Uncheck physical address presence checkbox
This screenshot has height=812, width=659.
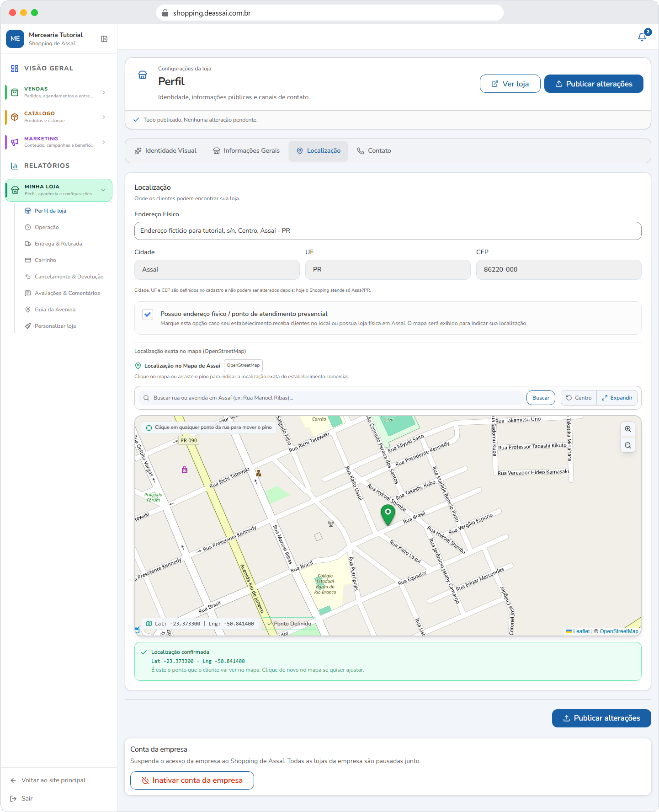coord(148,314)
